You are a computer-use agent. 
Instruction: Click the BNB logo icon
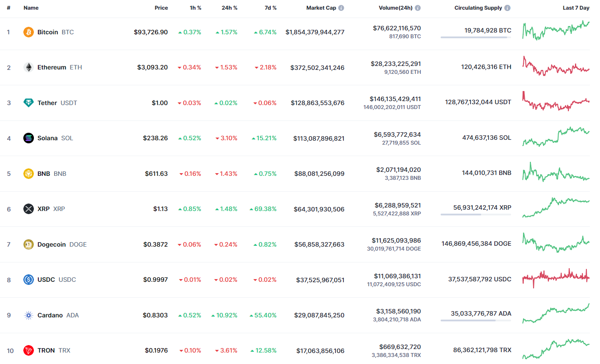29,174
